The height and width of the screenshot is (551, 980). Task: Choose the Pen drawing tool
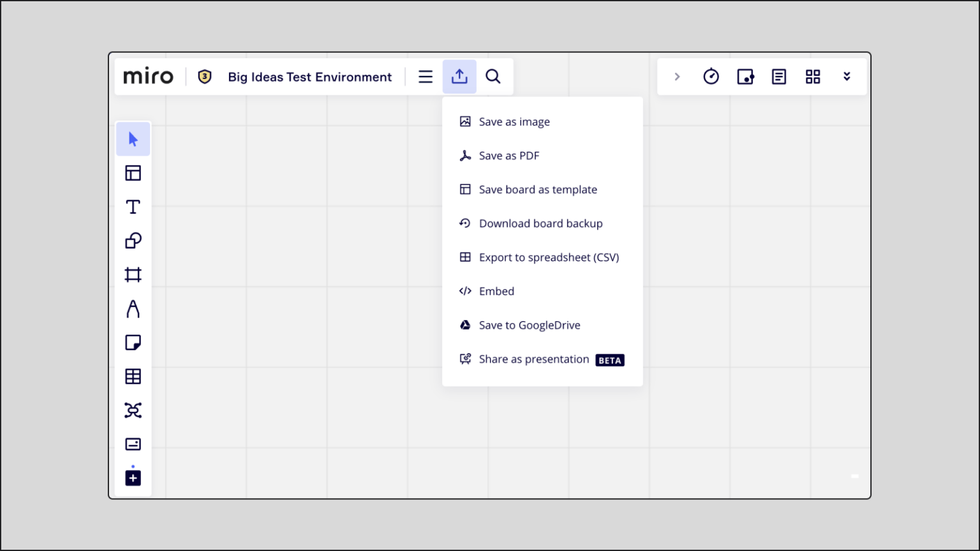coord(133,309)
